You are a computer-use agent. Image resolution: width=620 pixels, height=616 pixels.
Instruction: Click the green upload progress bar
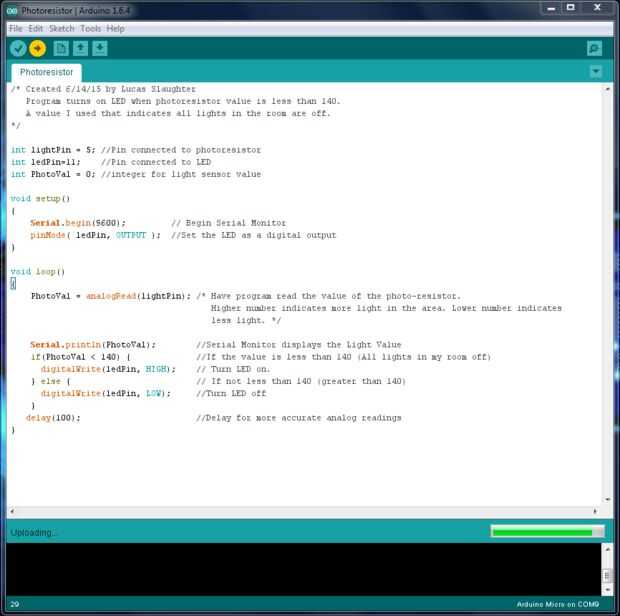[548, 531]
